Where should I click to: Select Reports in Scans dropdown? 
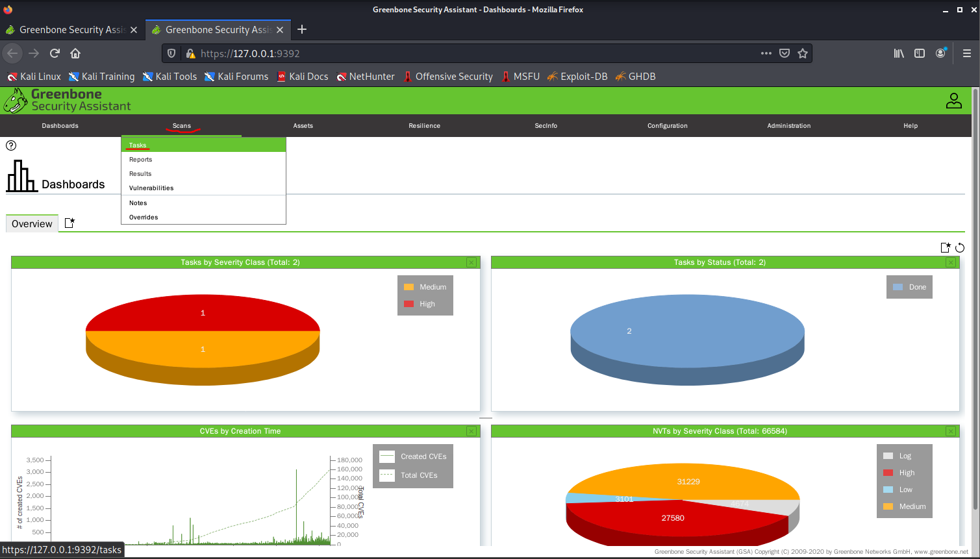[x=203, y=159]
